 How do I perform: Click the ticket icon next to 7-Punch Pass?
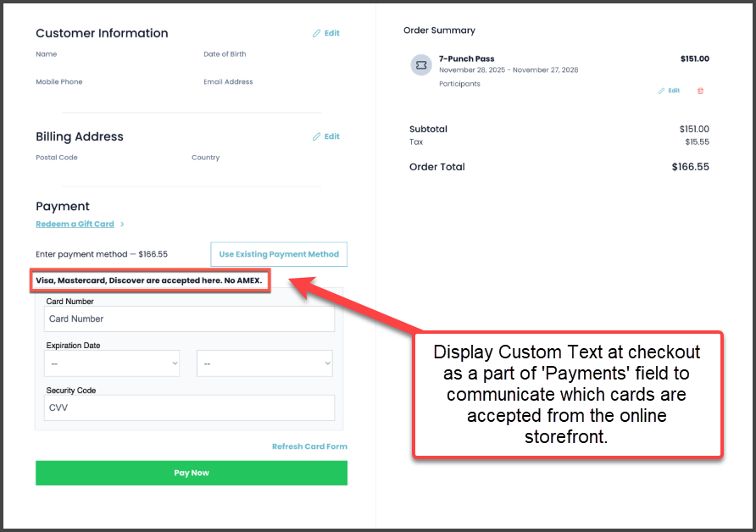421,65
